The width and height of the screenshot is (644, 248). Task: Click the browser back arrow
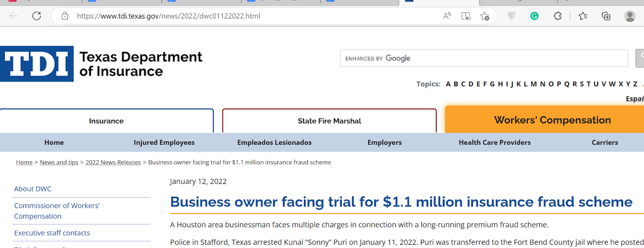point(14,16)
